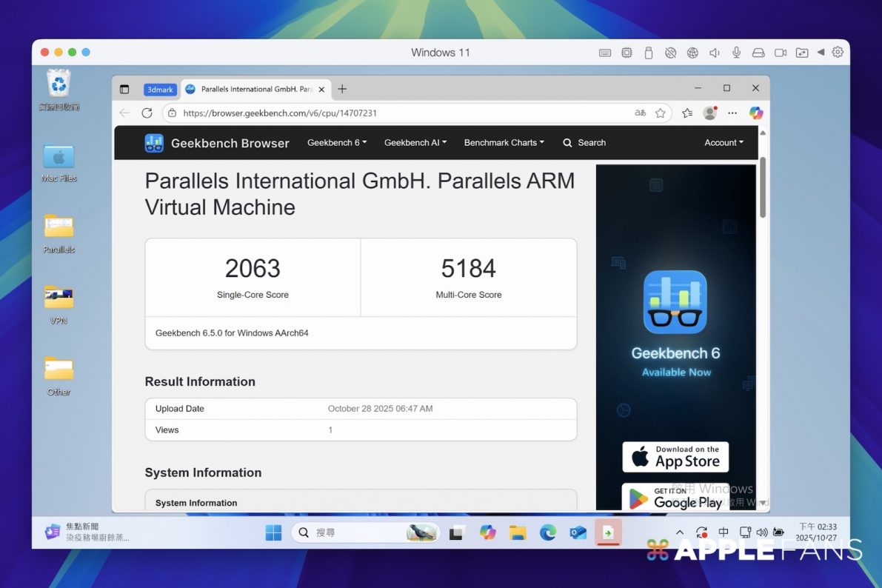The height and width of the screenshot is (588, 882).
Task: Click the Edge Copilot icon in toolbar
Action: pos(755,113)
